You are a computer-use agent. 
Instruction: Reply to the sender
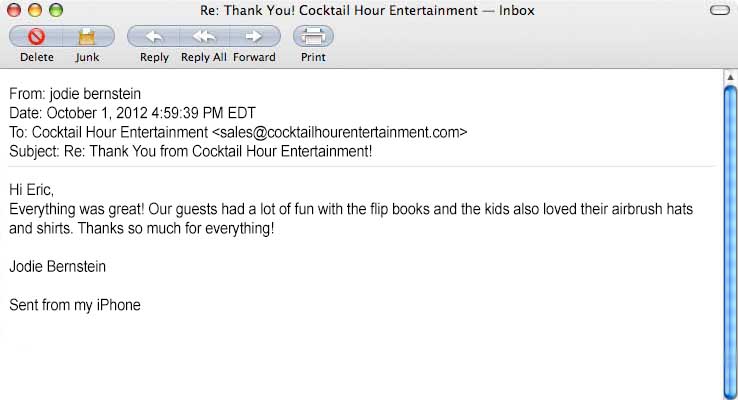[154, 37]
